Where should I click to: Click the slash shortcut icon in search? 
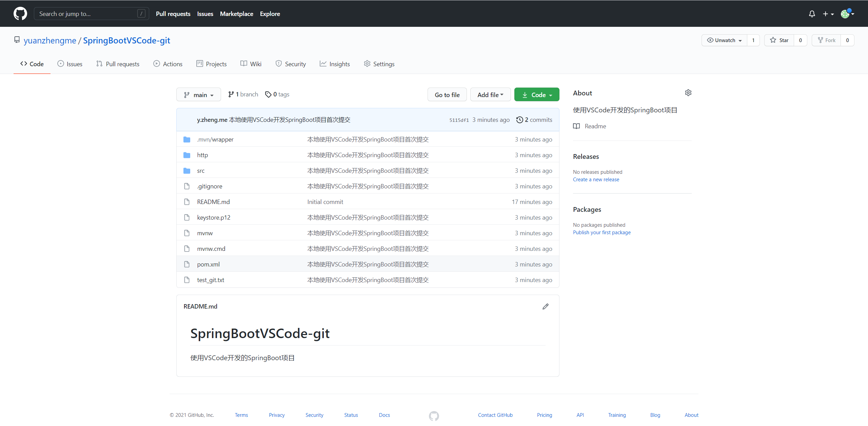141,14
